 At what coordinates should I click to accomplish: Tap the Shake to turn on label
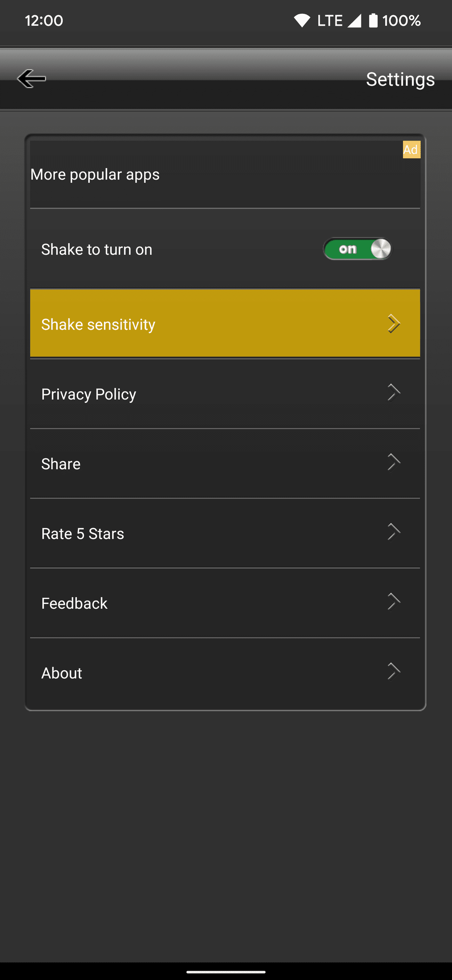tap(97, 250)
